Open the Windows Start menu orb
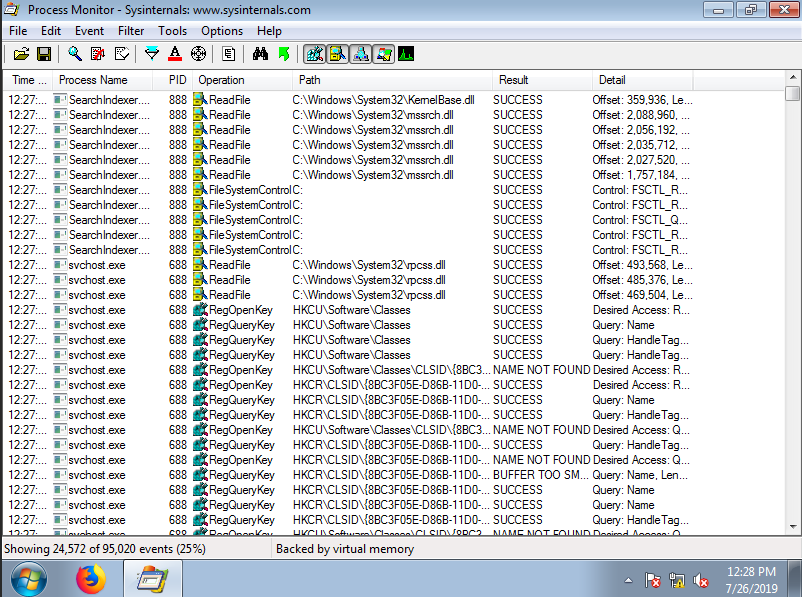This screenshot has height=597, width=802. (29, 579)
